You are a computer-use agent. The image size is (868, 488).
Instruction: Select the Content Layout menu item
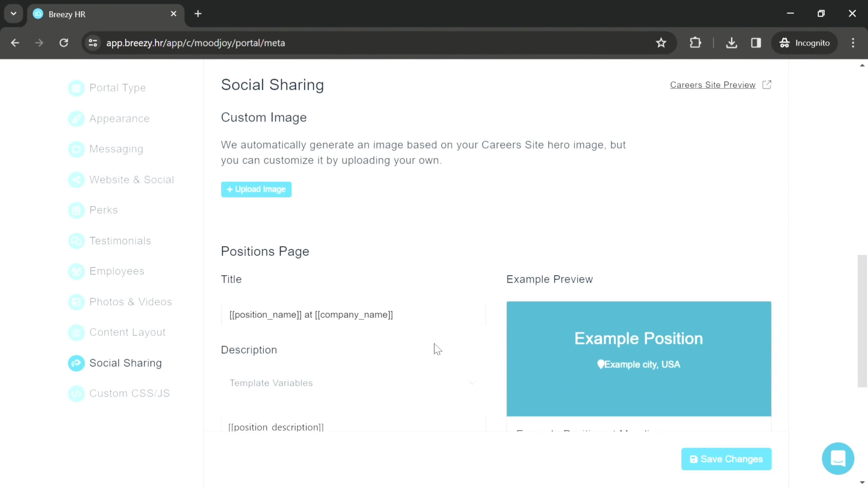click(127, 332)
